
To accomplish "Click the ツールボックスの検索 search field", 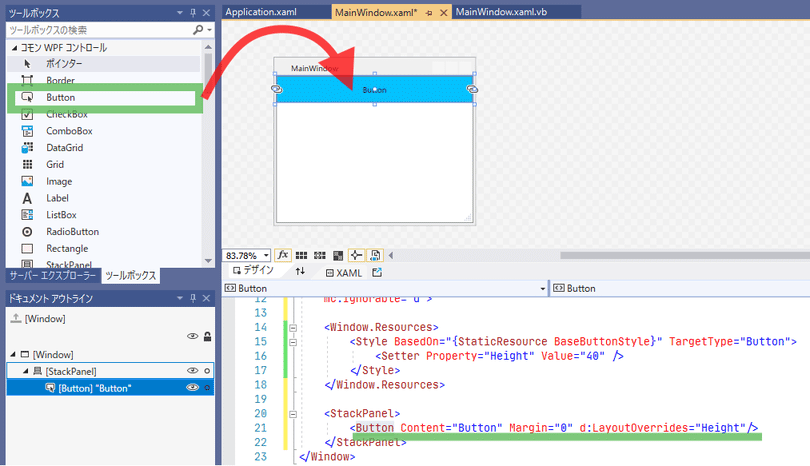I will tap(96, 30).
